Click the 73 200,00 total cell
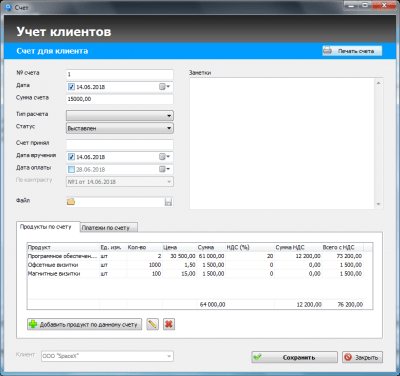 point(342,256)
